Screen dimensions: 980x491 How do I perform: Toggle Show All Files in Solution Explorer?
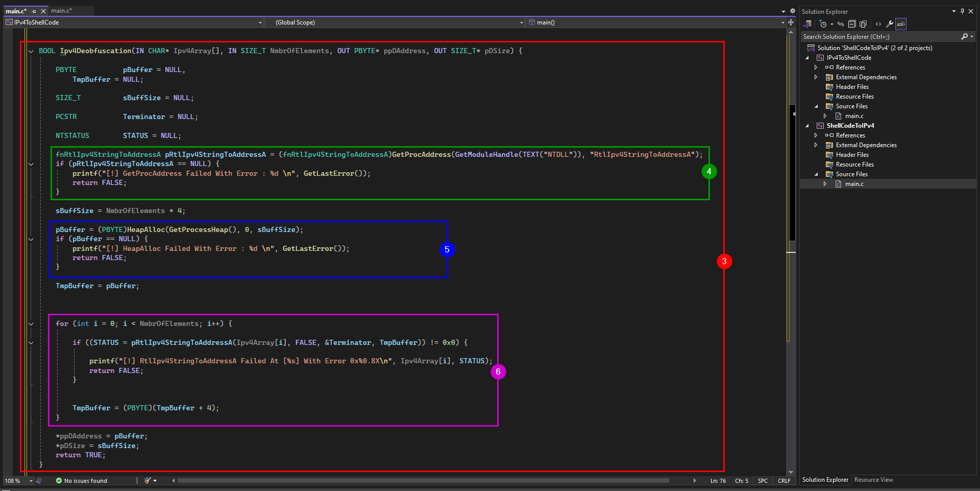pos(863,24)
